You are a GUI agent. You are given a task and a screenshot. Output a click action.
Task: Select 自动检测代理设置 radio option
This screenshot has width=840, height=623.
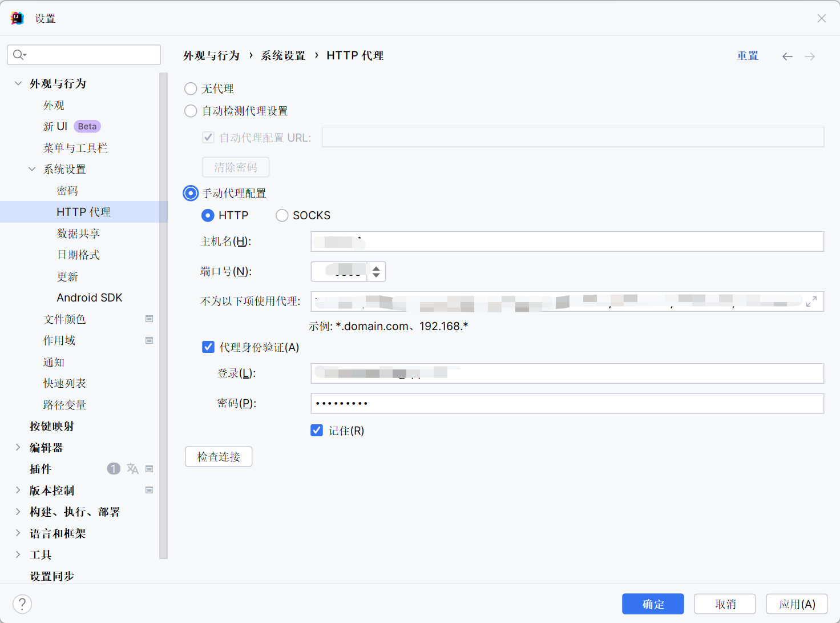[x=191, y=111]
